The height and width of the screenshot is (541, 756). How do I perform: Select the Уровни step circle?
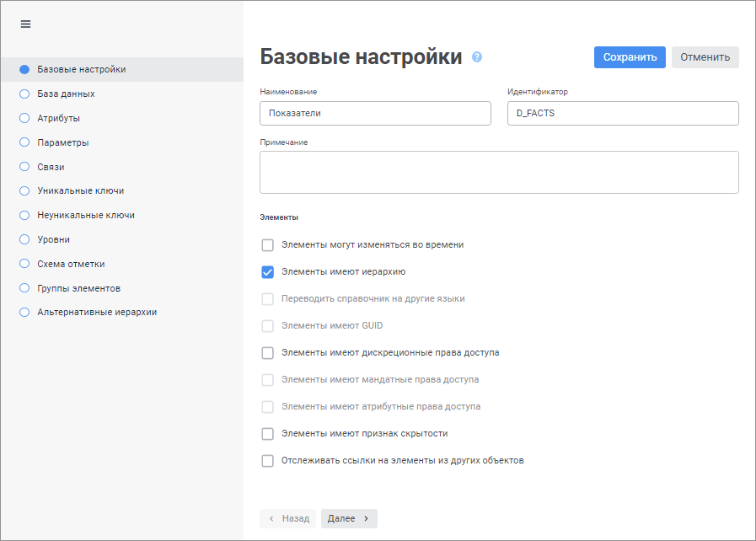point(24,239)
